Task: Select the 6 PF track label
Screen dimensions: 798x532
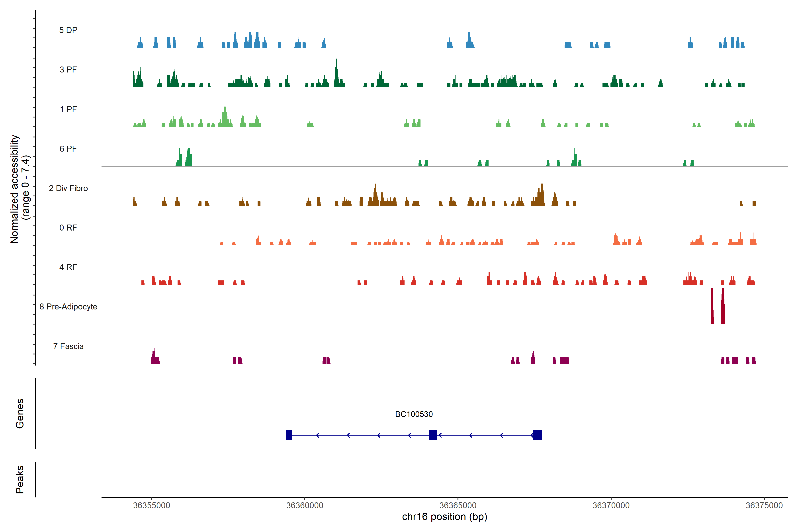Action: pos(68,149)
